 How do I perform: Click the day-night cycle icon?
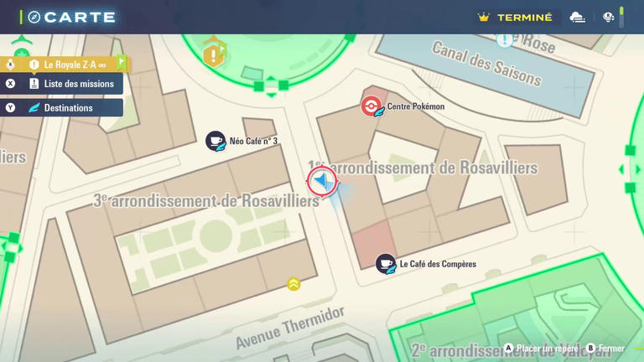tap(608, 18)
